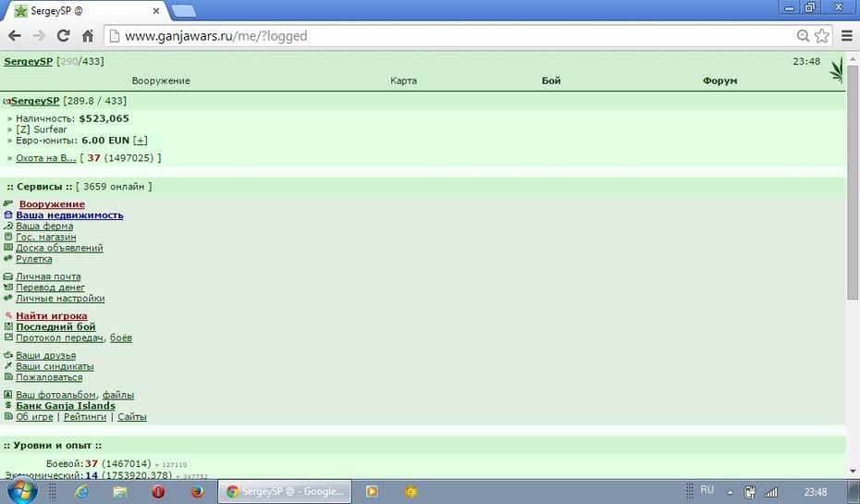
Task: Open Найти игрока link
Action: [52, 316]
